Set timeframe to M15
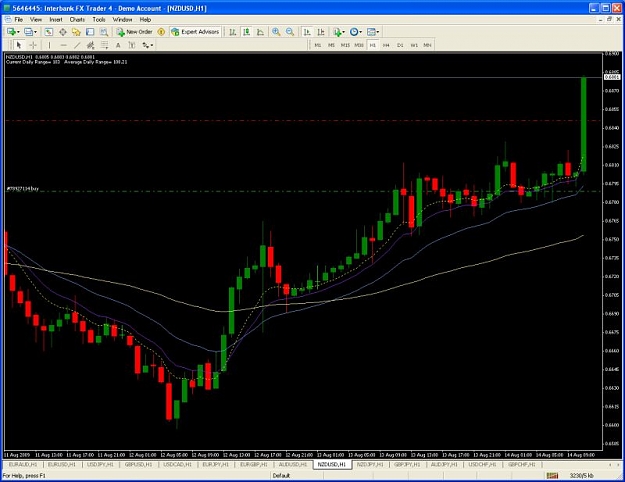Viewport: 625px width, 482px height. pyautogui.click(x=345, y=45)
